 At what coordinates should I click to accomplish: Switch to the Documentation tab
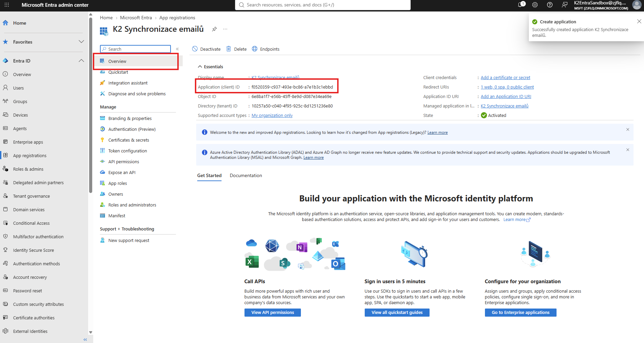coord(246,175)
